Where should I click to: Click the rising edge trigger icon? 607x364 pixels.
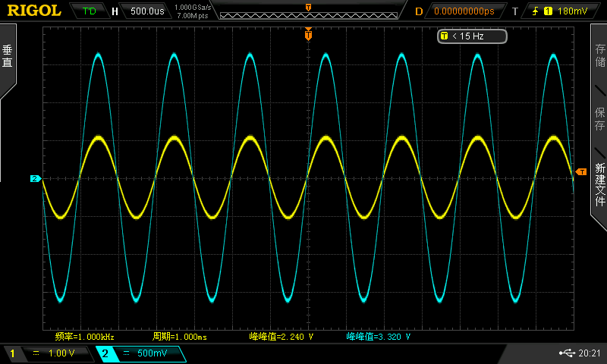tap(535, 11)
